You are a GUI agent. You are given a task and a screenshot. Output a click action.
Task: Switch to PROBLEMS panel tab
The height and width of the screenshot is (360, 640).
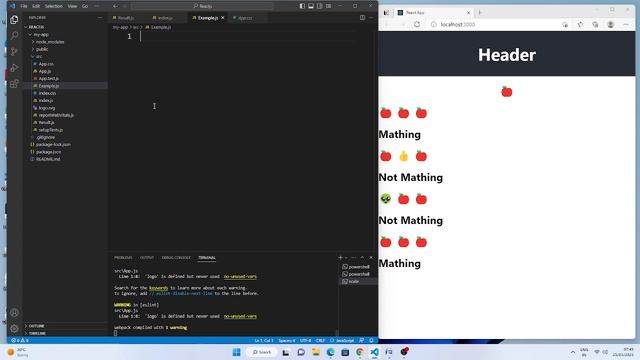pyautogui.click(x=123, y=258)
